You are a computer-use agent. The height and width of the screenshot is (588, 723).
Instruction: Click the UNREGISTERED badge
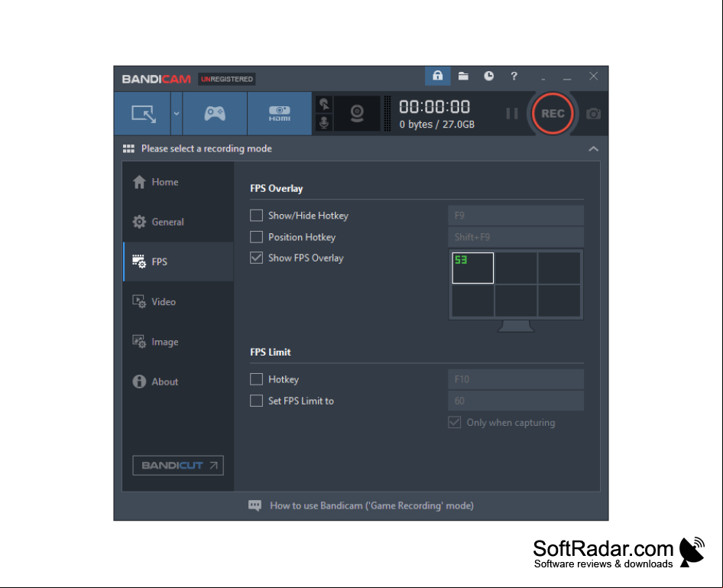pyautogui.click(x=227, y=79)
